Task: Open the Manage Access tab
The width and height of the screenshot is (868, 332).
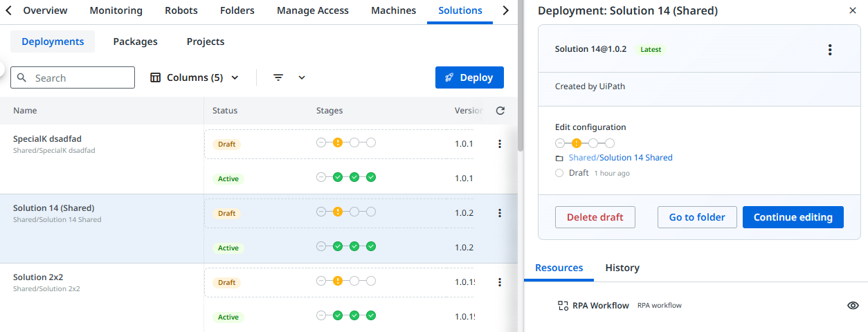Action: point(313,10)
